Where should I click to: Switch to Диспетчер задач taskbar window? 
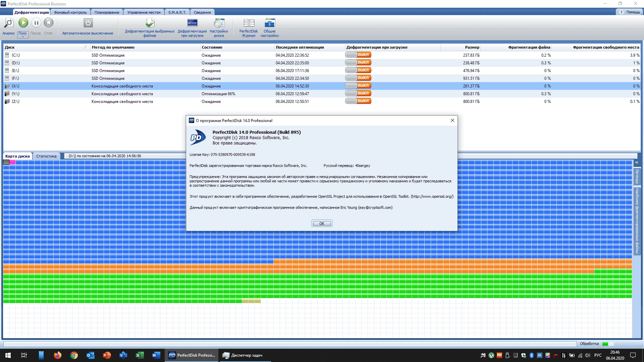[246, 355]
